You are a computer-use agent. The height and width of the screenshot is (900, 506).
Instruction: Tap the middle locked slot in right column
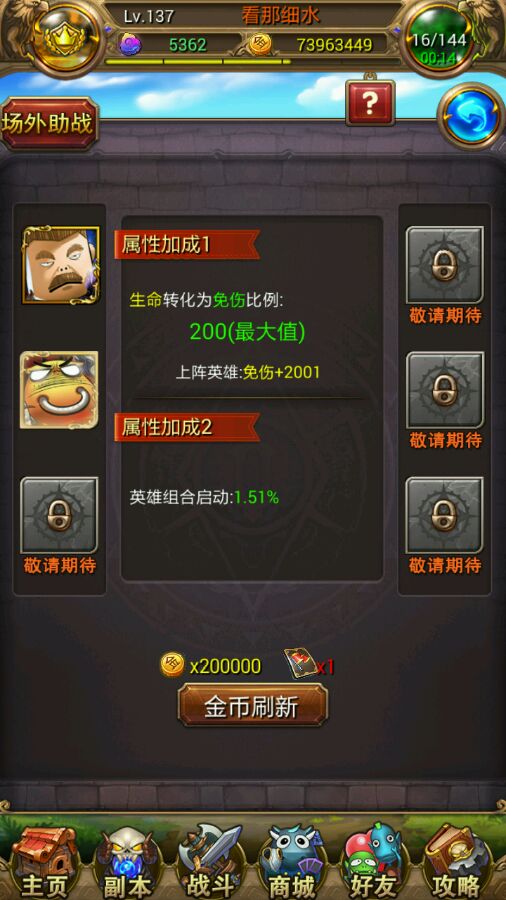[x=445, y=390]
